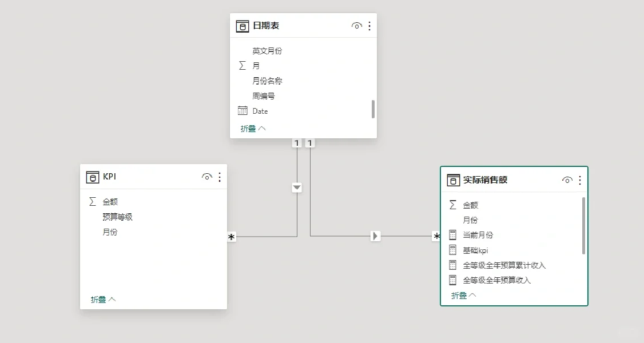Open the more options menu on 实际销售额
The height and width of the screenshot is (343, 644).
(580, 180)
